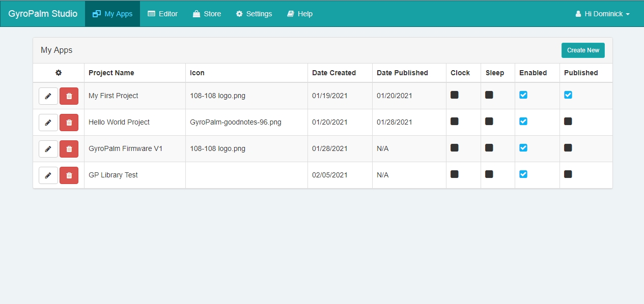Select the My First Project name cell
The image size is (644, 304).
coord(135,96)
